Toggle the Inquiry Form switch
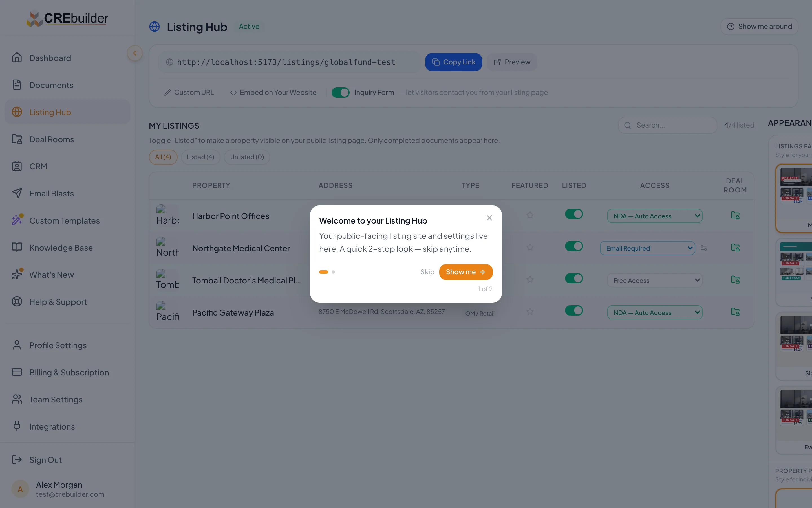The height and width of the screenshot is (508, 812). click(x=340, y=92)
